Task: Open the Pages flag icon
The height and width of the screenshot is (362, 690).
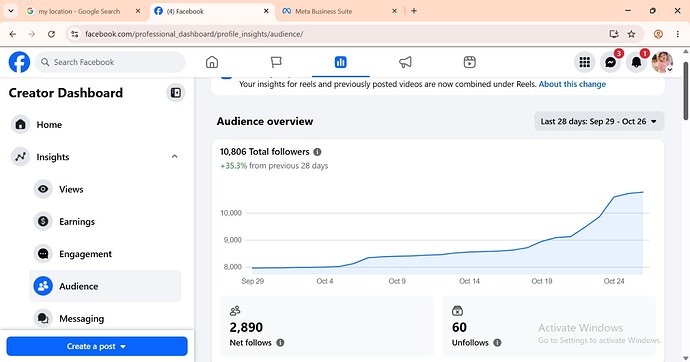Action: click(x=276, y=62)
